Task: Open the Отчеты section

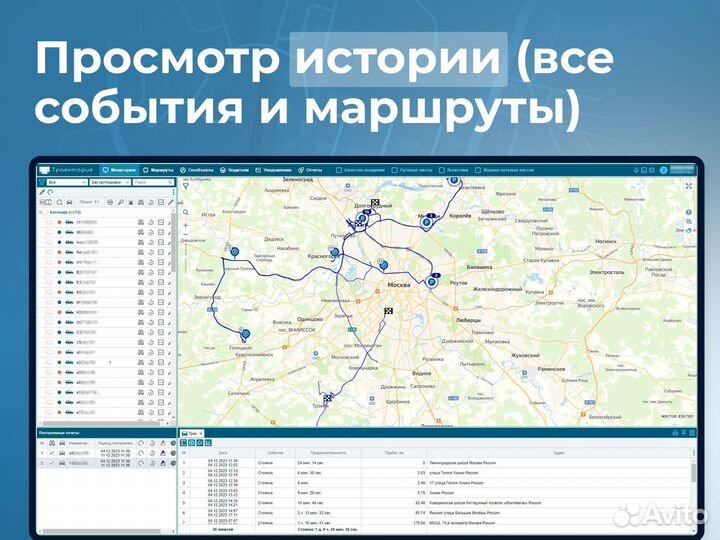Action: tap(310, 170)
